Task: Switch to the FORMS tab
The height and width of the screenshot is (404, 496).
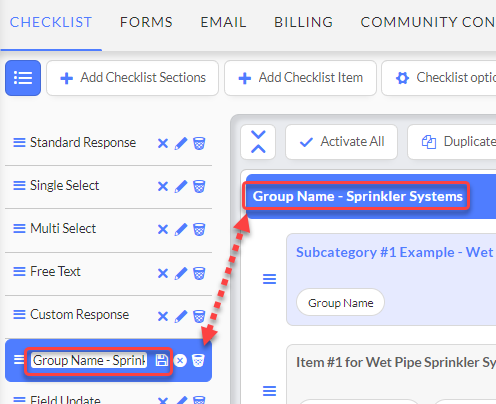Action: [146, 22]
